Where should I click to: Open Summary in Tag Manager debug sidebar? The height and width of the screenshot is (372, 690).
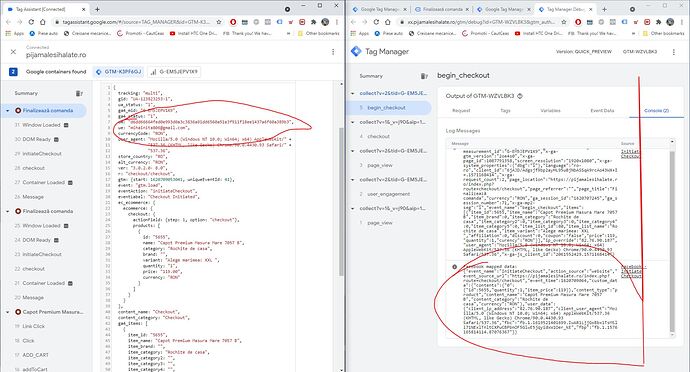[x=371, y=76]
